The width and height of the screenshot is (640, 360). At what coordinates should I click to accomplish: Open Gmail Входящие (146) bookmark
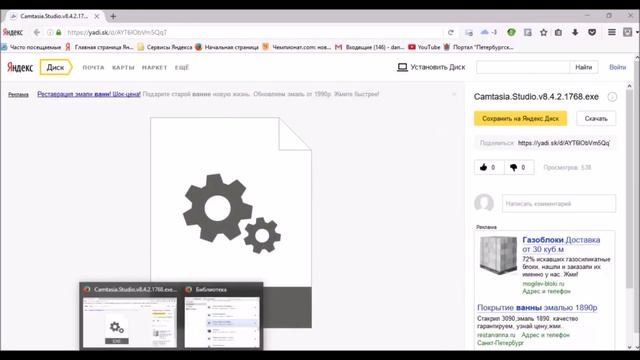[x=370, y=47]
